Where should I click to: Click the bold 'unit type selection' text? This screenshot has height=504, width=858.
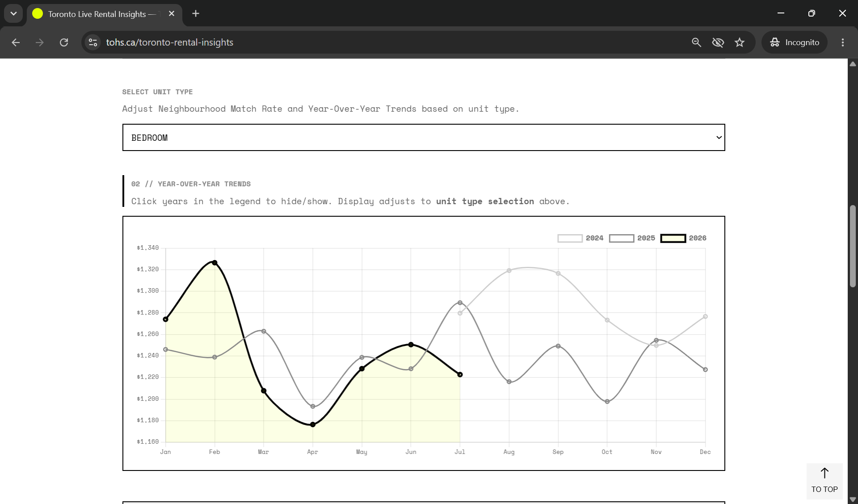485,202
